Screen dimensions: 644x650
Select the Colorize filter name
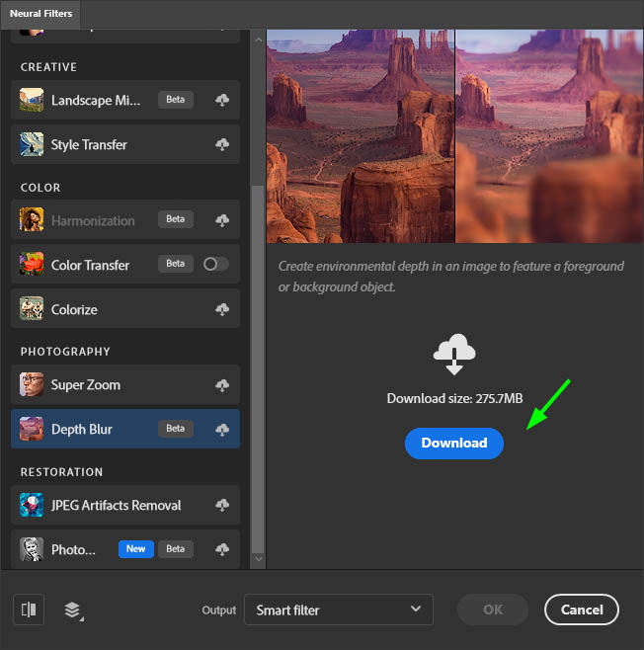coord(74,309)
